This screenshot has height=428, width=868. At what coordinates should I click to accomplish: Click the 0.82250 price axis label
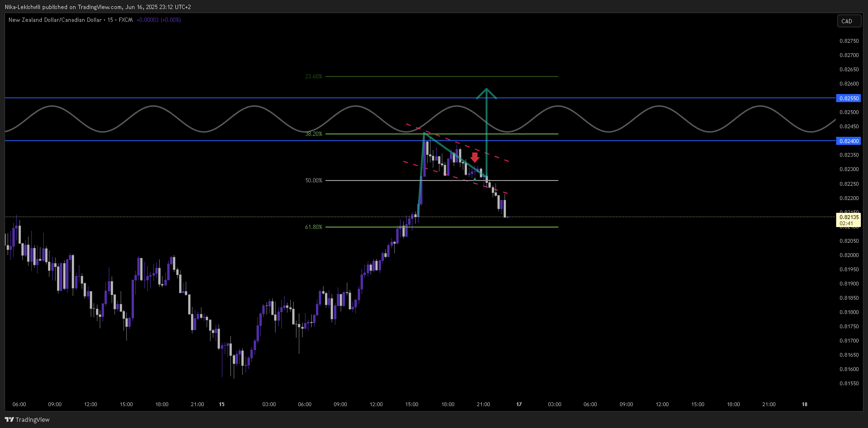[849, 184]
